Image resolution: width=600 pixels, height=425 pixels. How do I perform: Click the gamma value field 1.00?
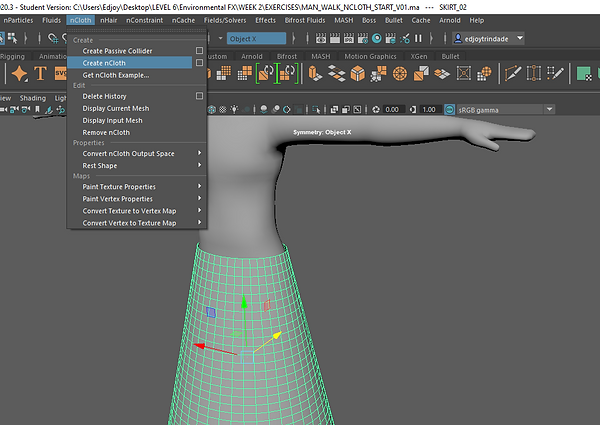(x=429, y=110)
